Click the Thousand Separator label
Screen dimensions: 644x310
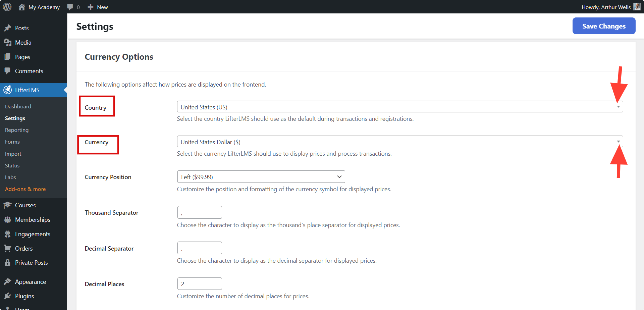tap(111, 213)
